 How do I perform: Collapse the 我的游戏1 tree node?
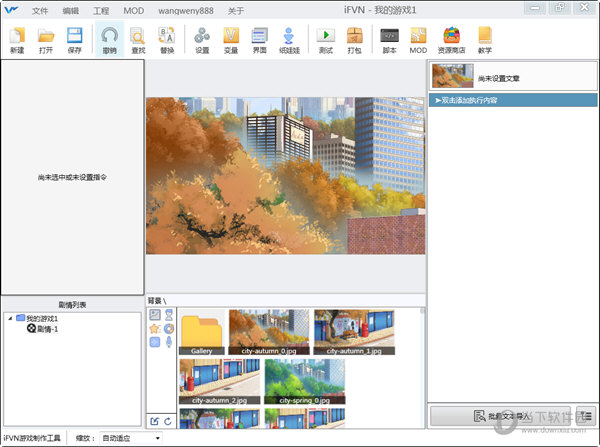10,318
